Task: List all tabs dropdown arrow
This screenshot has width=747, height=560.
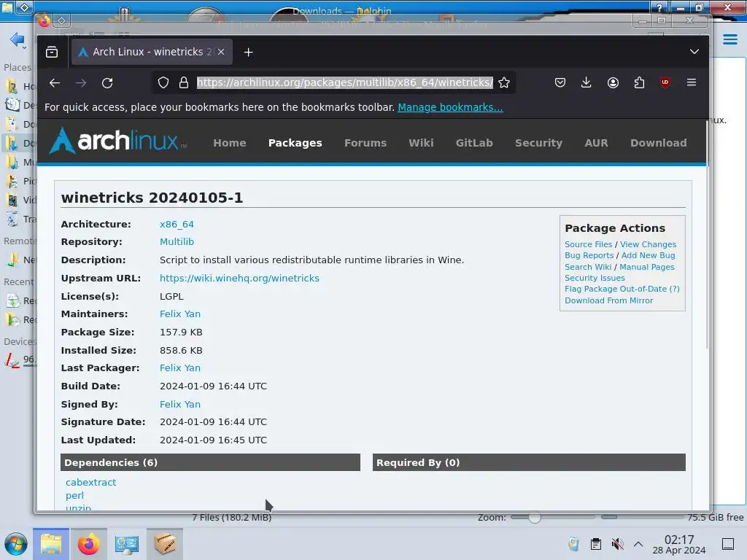Action: [694, 52]
